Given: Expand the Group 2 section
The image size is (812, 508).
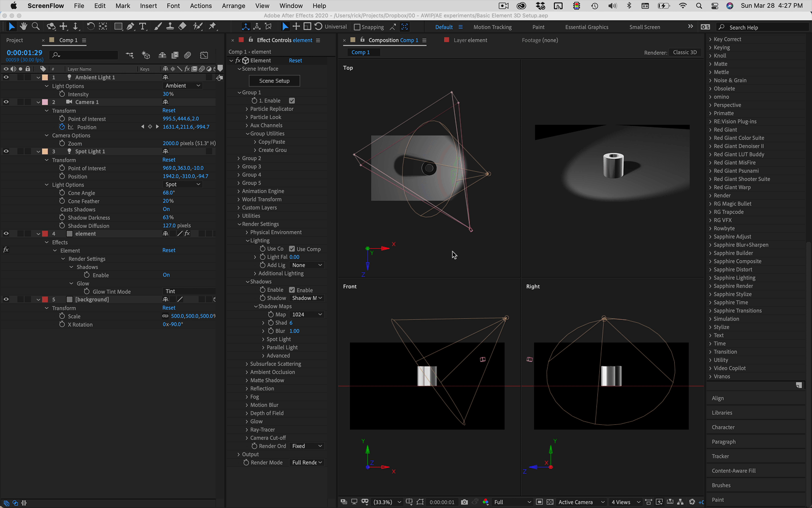Looking at the screenshot, I should tap(239, 158).
